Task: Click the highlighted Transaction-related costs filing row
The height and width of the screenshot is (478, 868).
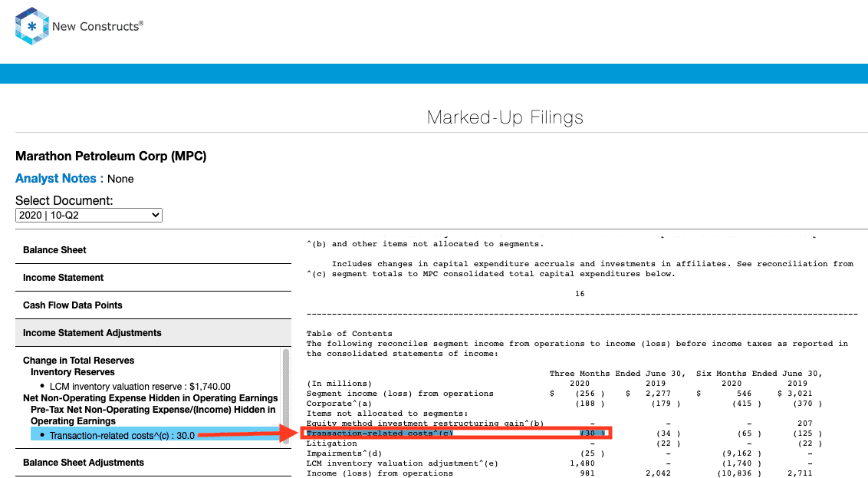Action: pos(456,433)
